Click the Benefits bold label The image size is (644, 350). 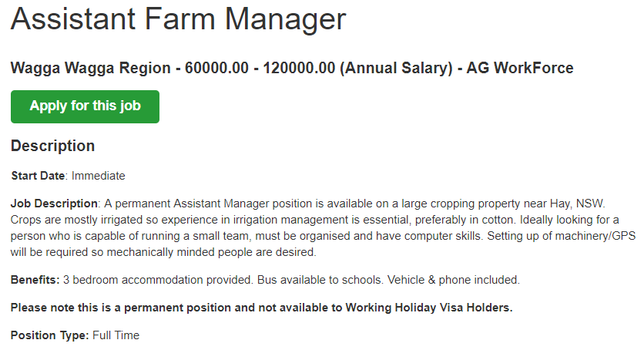35,280
